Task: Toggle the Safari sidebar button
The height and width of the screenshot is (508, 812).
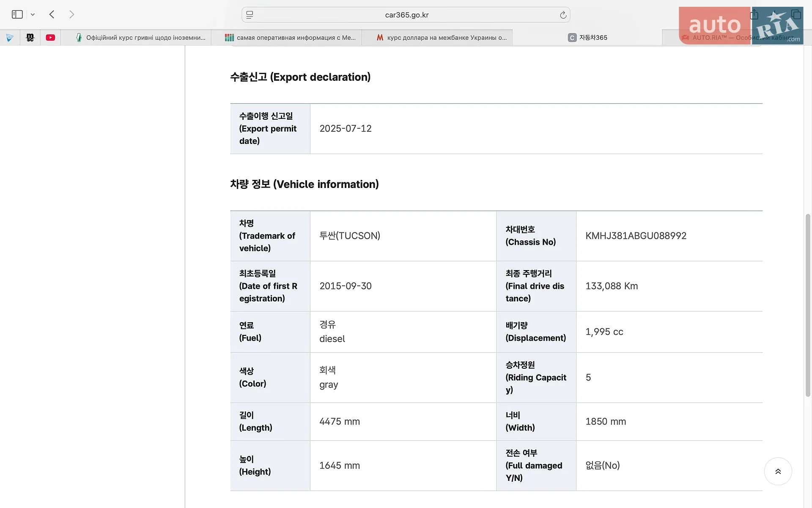Action: (17, 14)
